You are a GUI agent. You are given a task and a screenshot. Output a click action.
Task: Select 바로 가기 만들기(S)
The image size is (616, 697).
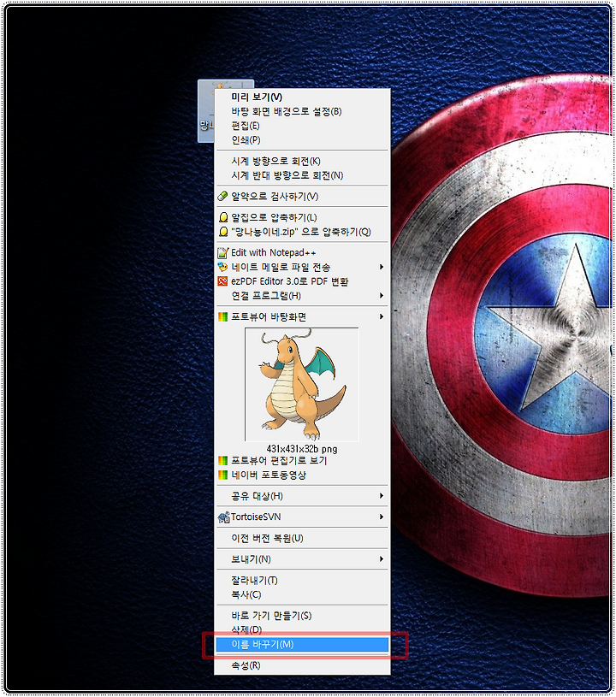coord(303,616)
